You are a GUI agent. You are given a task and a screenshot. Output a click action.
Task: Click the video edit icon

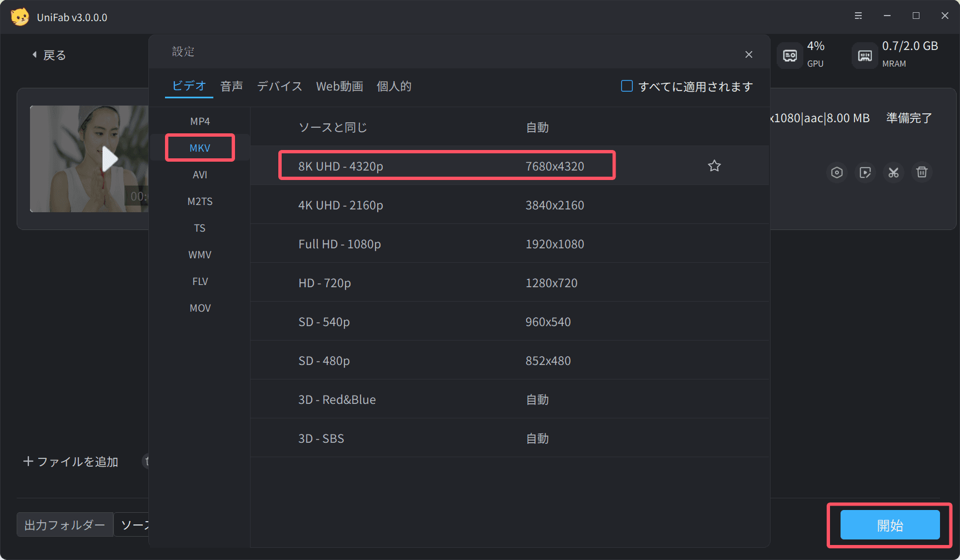click(865, 172)
